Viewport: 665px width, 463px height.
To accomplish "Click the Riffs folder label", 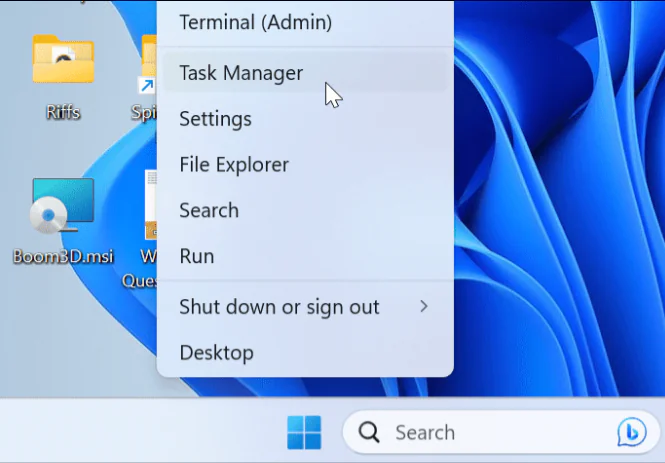I will pyautogui.click(x=63, y=112).
